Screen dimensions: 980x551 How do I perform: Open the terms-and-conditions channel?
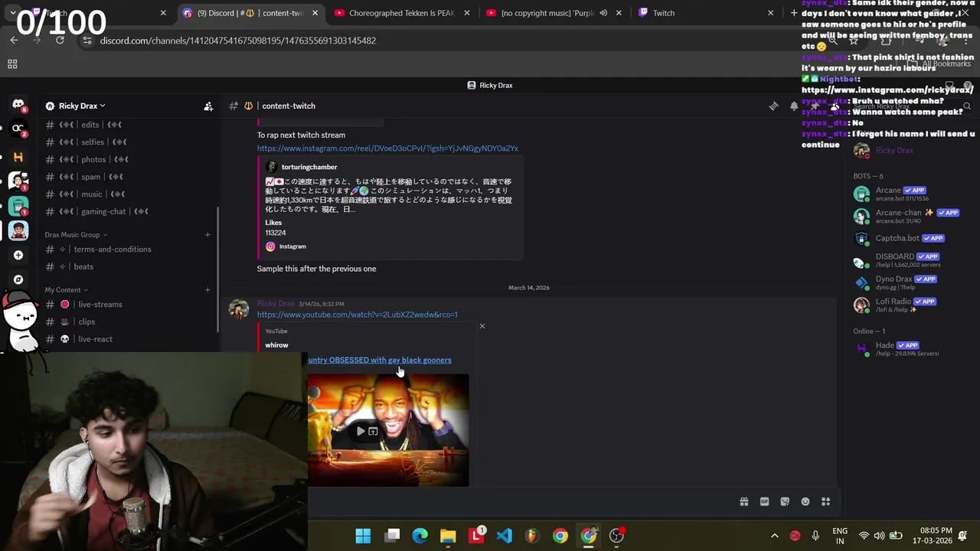pyautogui.click(x=112, y=249)
